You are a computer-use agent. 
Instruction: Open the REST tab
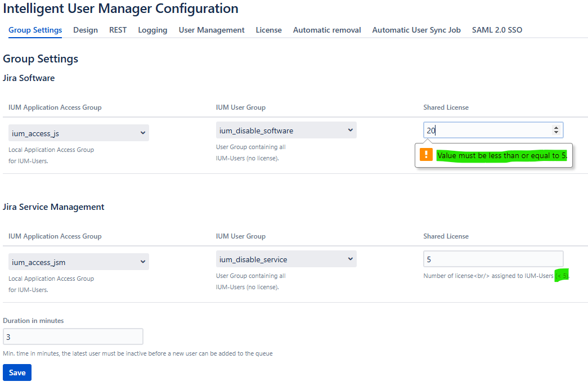tap(118, 30)
